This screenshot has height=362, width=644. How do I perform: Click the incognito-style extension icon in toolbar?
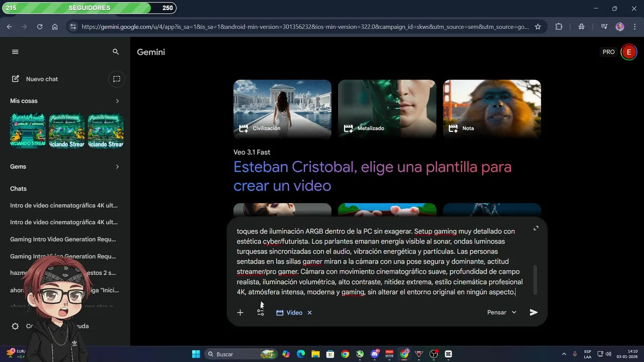tap(582, 27)
